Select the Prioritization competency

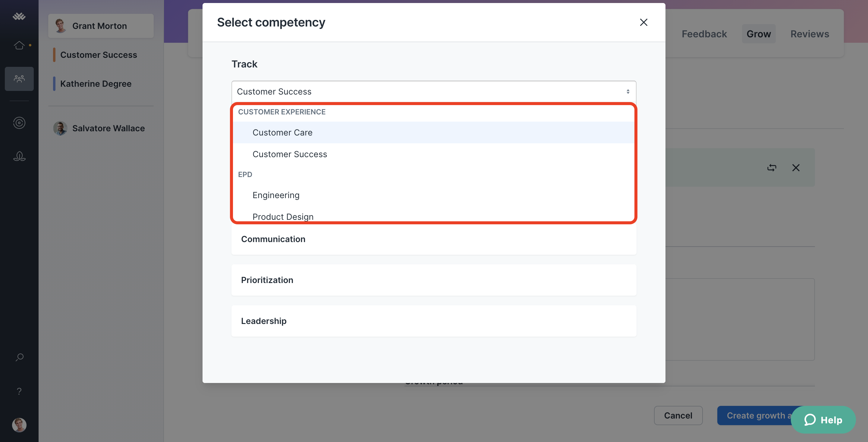(434, 280)
